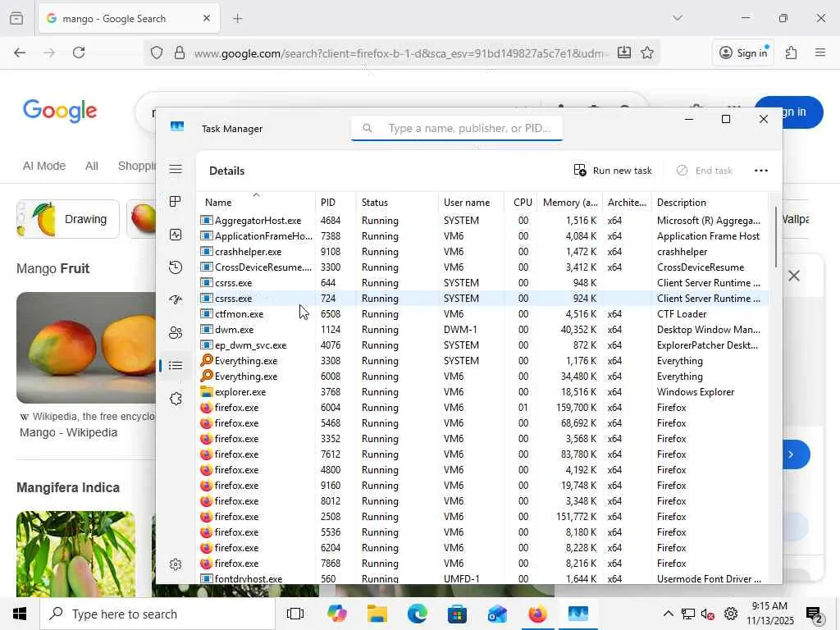Reload the Firefox page
Screen dimensions: 840x630
pos(79,52)
